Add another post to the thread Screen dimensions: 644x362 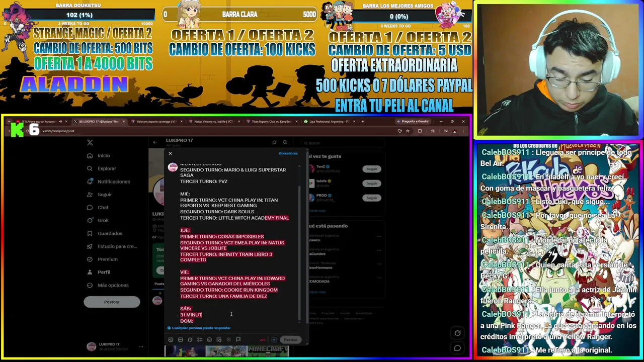point(274,340)
